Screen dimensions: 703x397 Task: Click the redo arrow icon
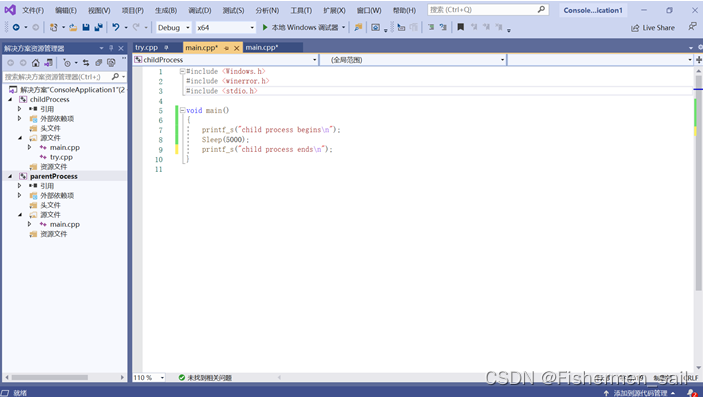tap(136, 27)
